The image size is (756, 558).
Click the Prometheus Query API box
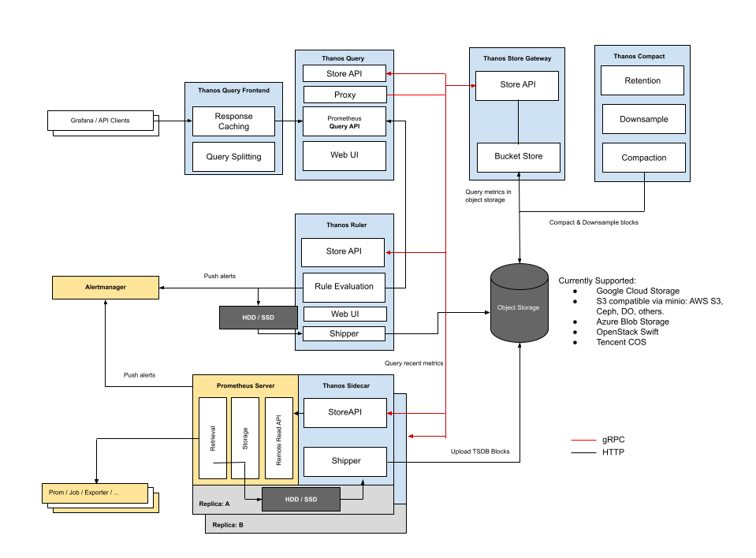[344, 122]
